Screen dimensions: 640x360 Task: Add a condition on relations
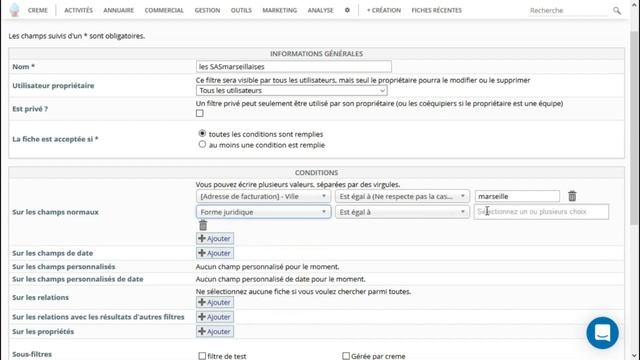(215, 302)
